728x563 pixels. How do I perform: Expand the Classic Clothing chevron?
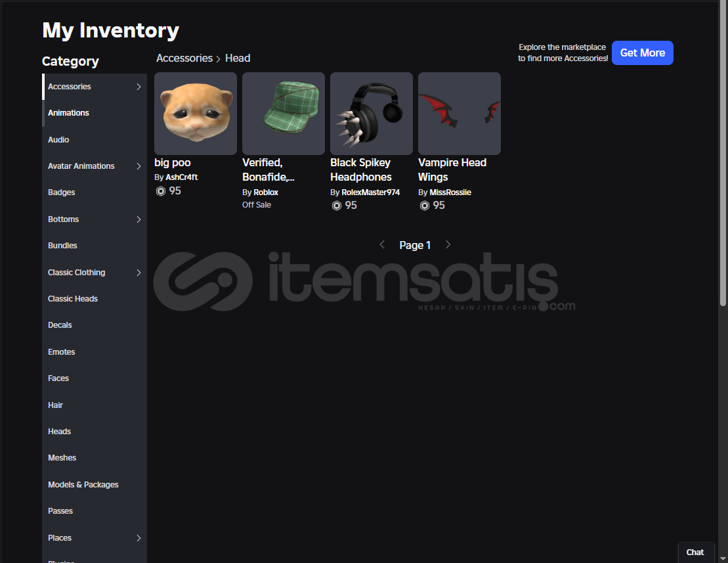(x=139, y=273)
